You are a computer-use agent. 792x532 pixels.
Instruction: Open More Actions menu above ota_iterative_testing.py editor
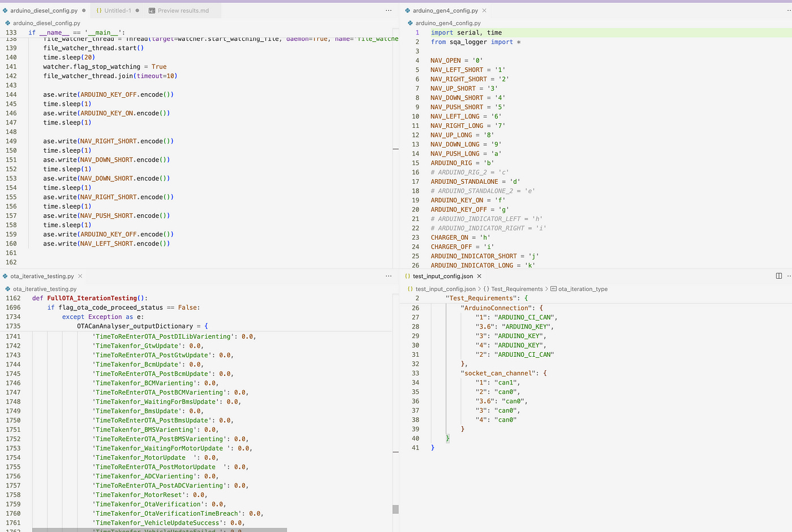[x=388, y=276]
